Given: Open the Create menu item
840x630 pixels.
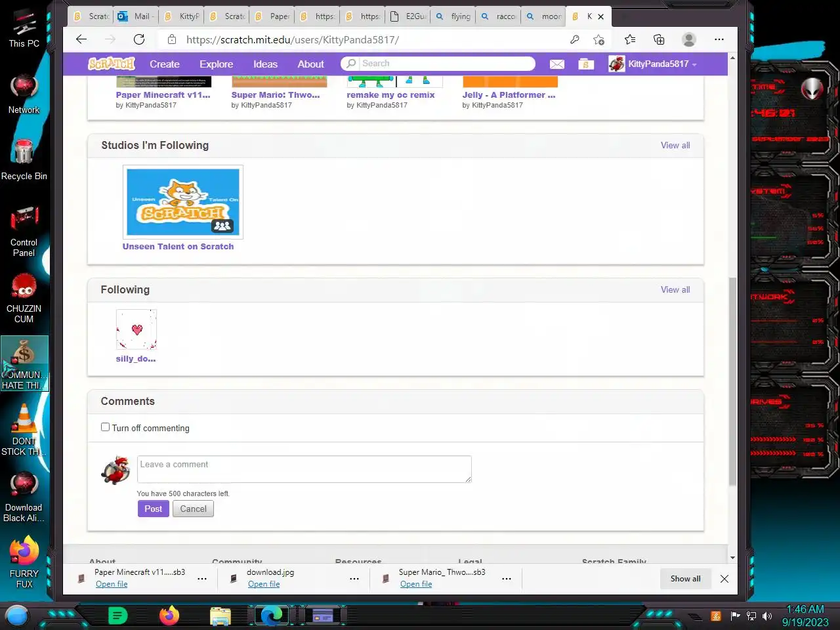Looking at the screenshot, I should (164, 64).
